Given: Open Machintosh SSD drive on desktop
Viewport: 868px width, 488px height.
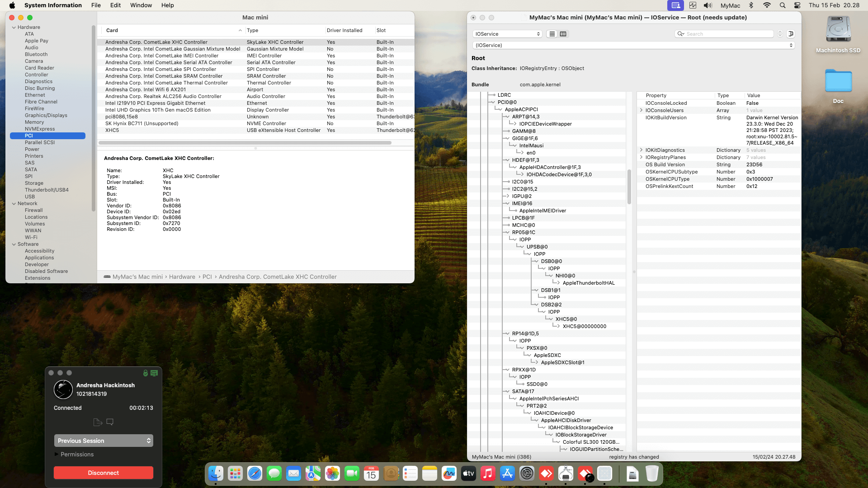Looking at the screenshot, I should click(838, 29).
